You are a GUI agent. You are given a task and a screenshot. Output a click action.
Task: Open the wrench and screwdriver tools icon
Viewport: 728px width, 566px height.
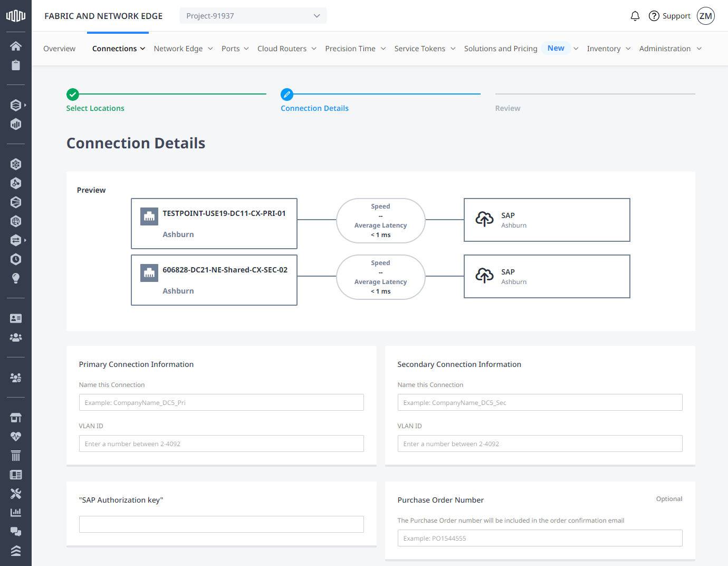(16, 494)
